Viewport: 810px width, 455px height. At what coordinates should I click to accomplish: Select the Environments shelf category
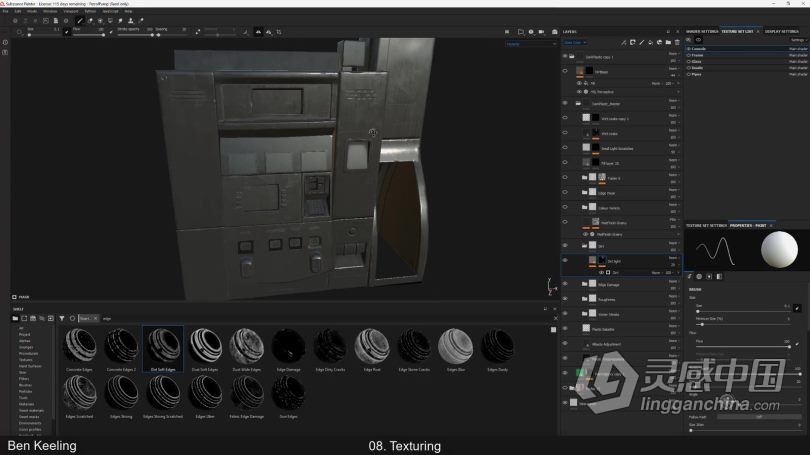tap(30, 423)
